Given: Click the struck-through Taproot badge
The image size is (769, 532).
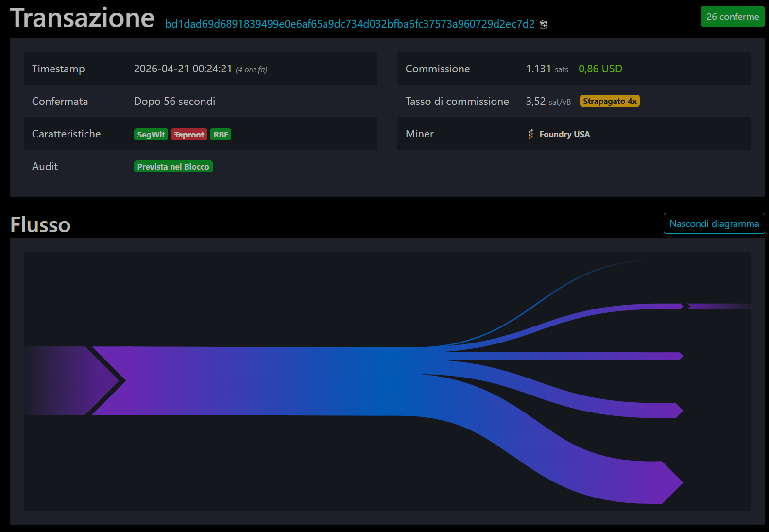Looking at the screenshot, I should pyautogui.click(x=189, y=135).
